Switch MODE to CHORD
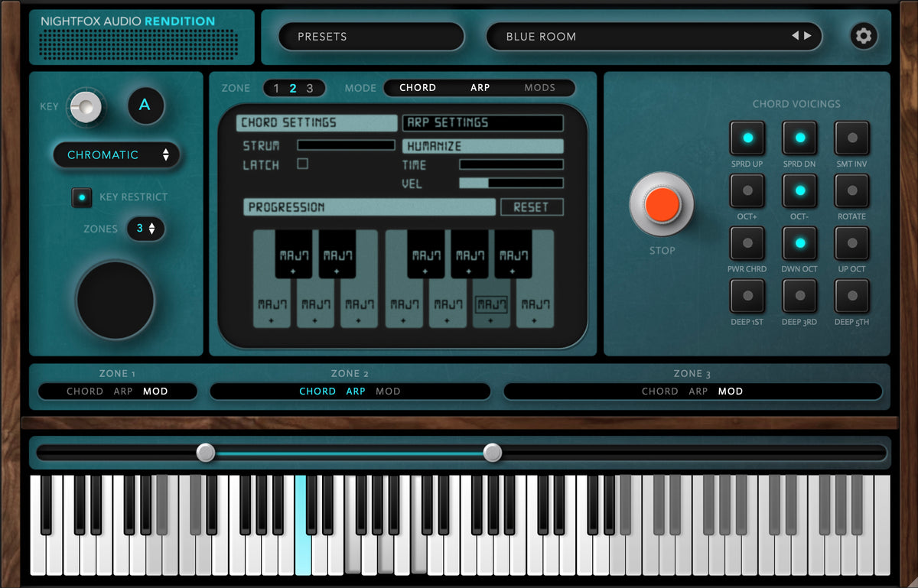The width and height of the screenshot is (918, 588). click(418, 88)
